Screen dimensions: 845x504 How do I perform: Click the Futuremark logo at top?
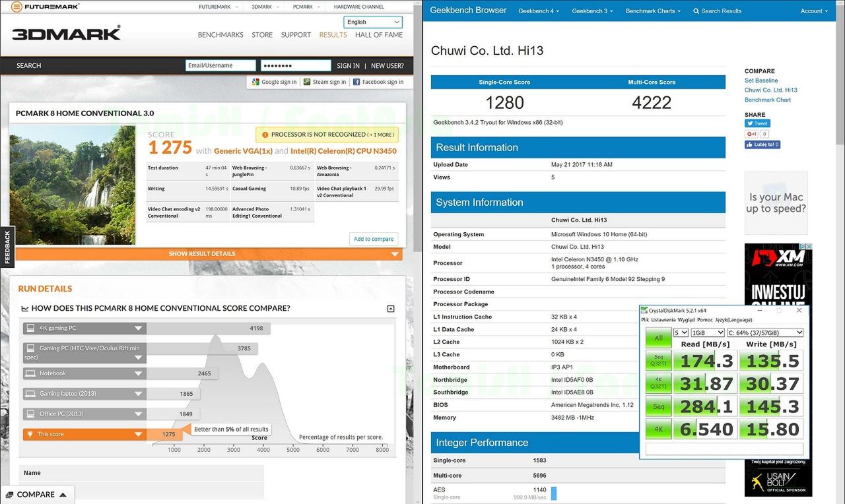46,7
